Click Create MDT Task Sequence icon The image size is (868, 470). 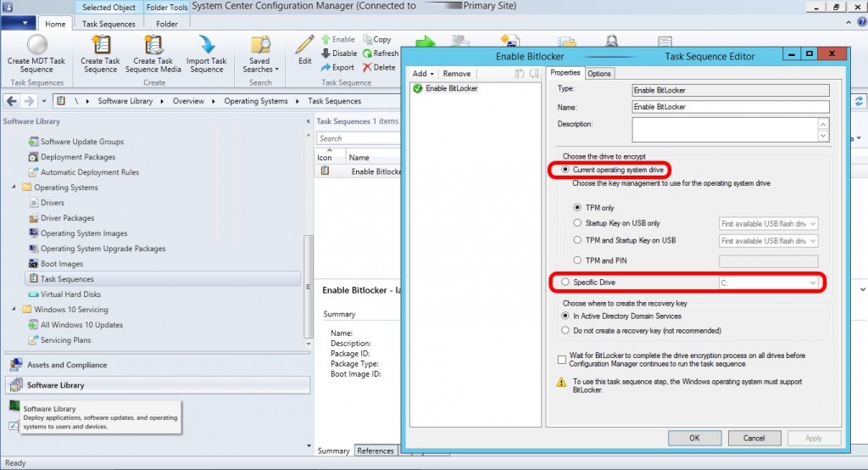point(37,45)
